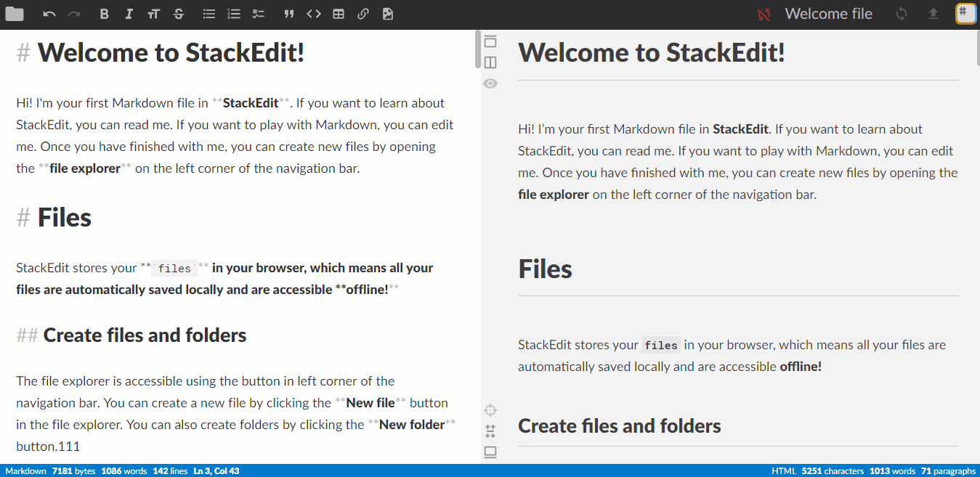This screenshot has height=477, width=980.
Task: Click the 'Files' heading in the preview
Action: point(545,269)
